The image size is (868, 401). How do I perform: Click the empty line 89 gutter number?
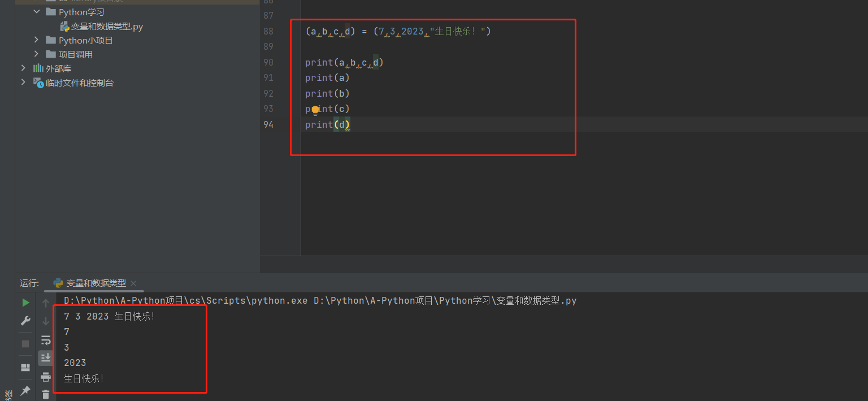(x=268, y=47)
